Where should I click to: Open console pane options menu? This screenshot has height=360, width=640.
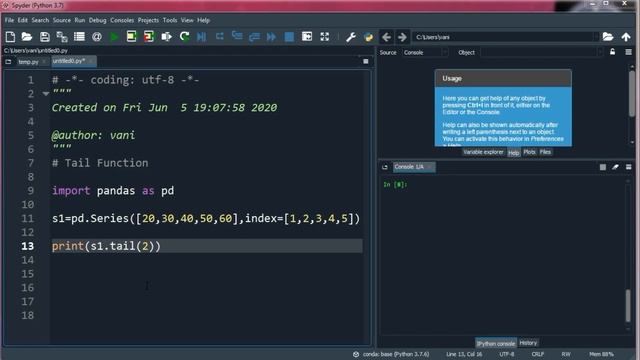(x=628, y=167)
